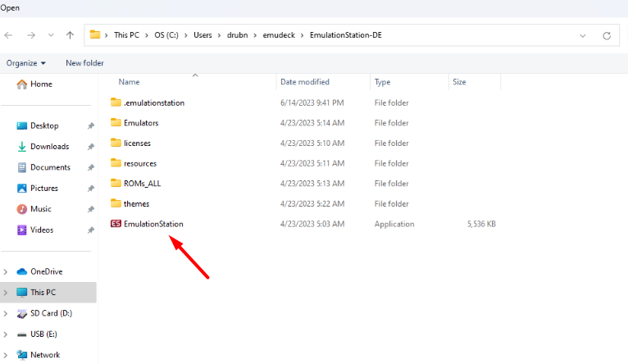This screenshot has width=628, height=364.
Task: Click the ROMs_ALL folder name
Action: click(142, 184)
